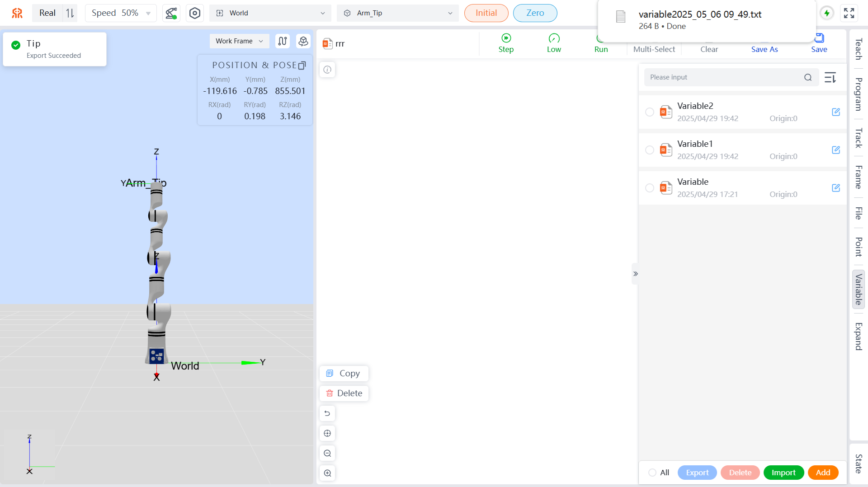Switch to the Program side tab
Screen dimensions: 868x487
[858, 94]
